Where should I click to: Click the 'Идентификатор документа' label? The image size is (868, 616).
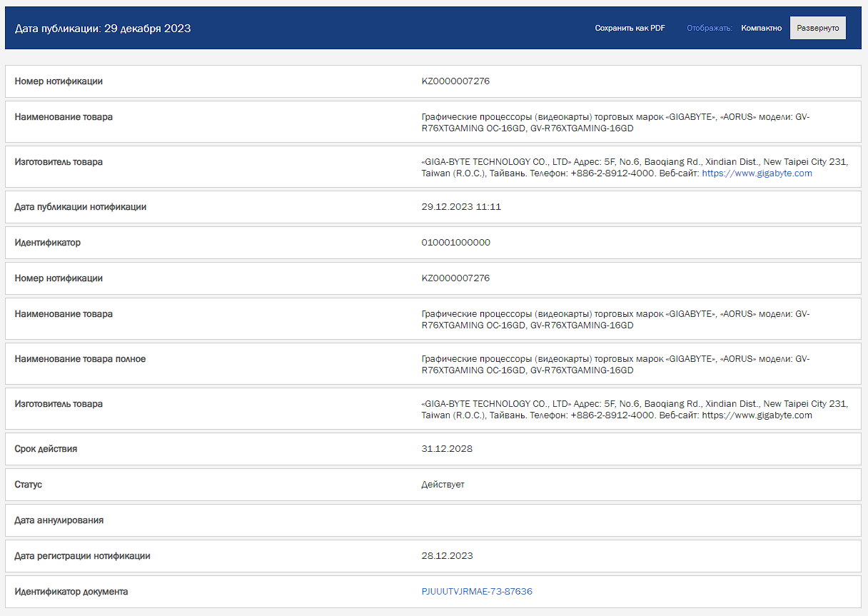(x=71, y=592)
